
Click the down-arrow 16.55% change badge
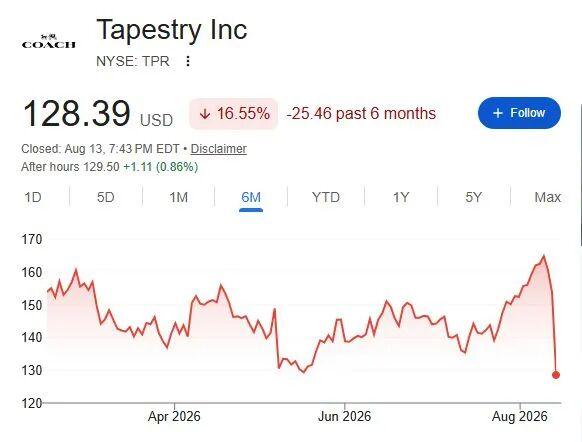pyautogui.click(x=233, y=114)
